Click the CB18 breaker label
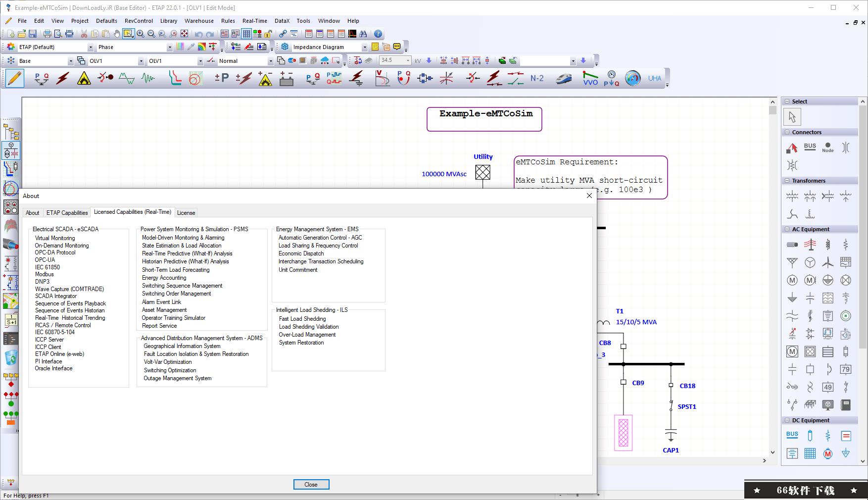The width and height of the screenshot is (868, 500). tap(687, 386)
